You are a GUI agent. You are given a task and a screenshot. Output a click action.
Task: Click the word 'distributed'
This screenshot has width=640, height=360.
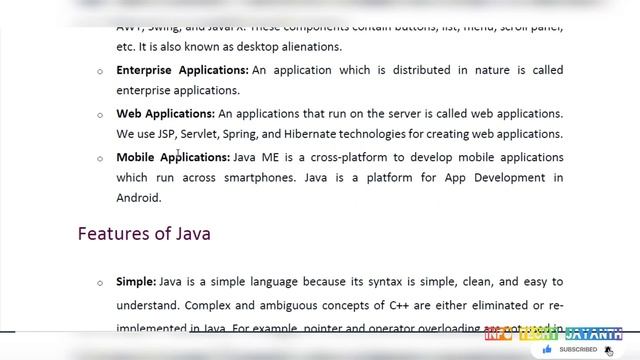point(421,70)
